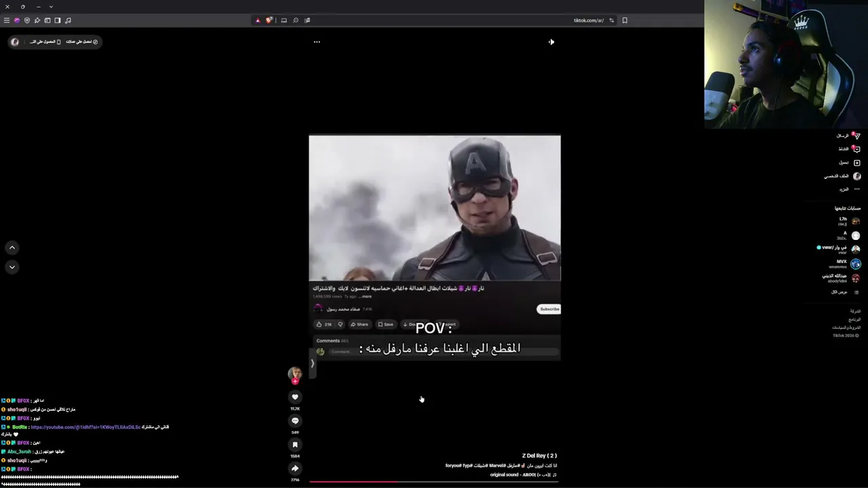
Task: Open the followed account A
Action: 848,235
